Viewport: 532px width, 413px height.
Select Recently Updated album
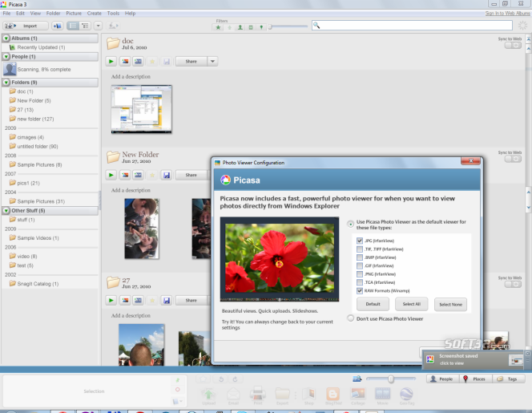tap(41, 47)
